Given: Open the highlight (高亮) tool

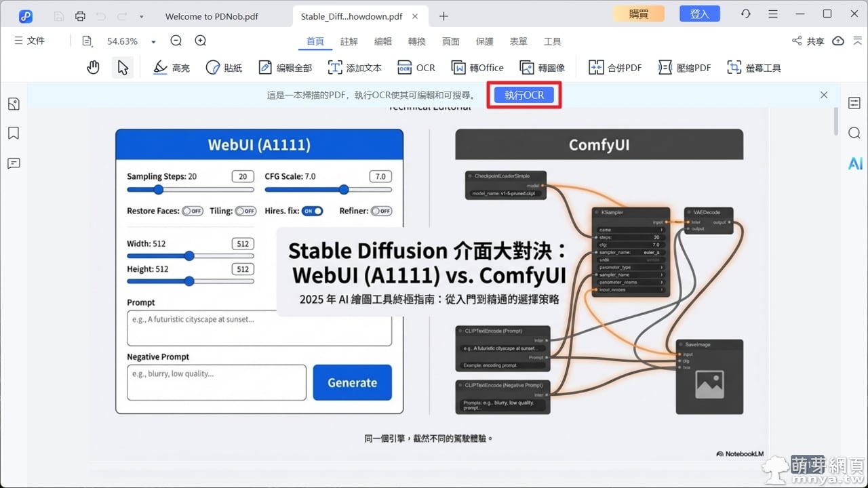Looking at the screenshot, I should pos(172,68).
